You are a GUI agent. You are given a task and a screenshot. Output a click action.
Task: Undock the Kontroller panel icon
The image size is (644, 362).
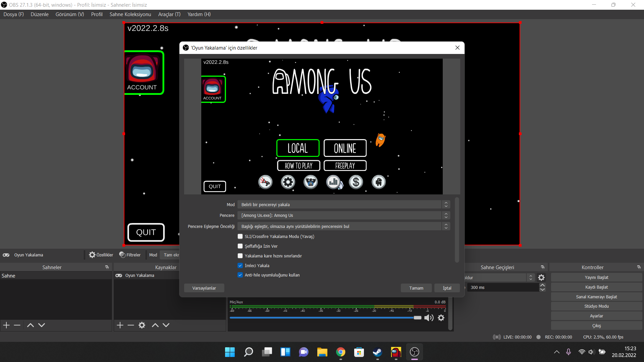(x=639, y=267)
